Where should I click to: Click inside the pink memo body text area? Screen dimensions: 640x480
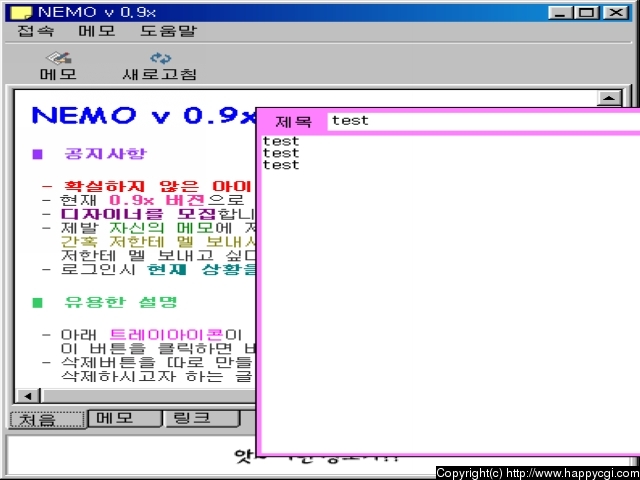point(450,294)
